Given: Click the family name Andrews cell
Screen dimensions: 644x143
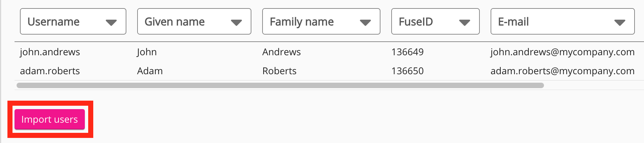Looking at the screenshot, I should point(281,52).
